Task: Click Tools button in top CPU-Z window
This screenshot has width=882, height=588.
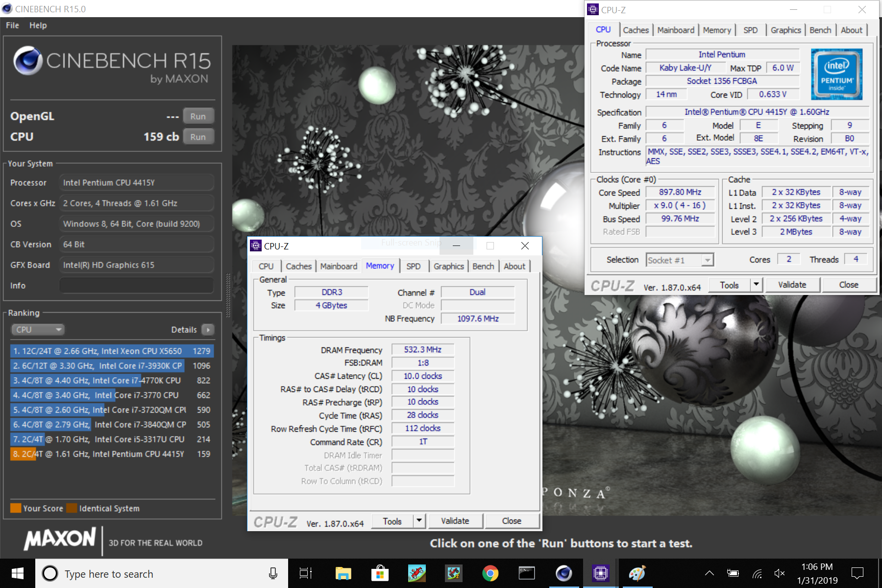Action: (x=729, y=285)
